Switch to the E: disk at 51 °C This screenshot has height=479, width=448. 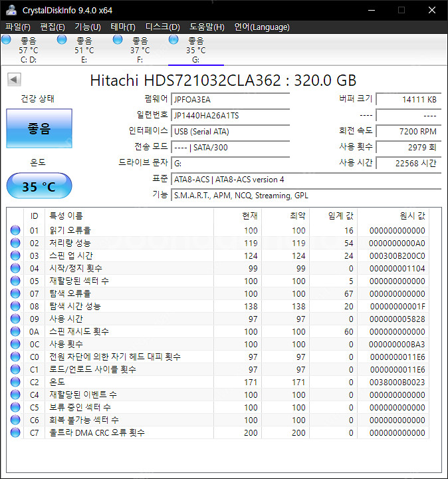[x=84, y=50]
